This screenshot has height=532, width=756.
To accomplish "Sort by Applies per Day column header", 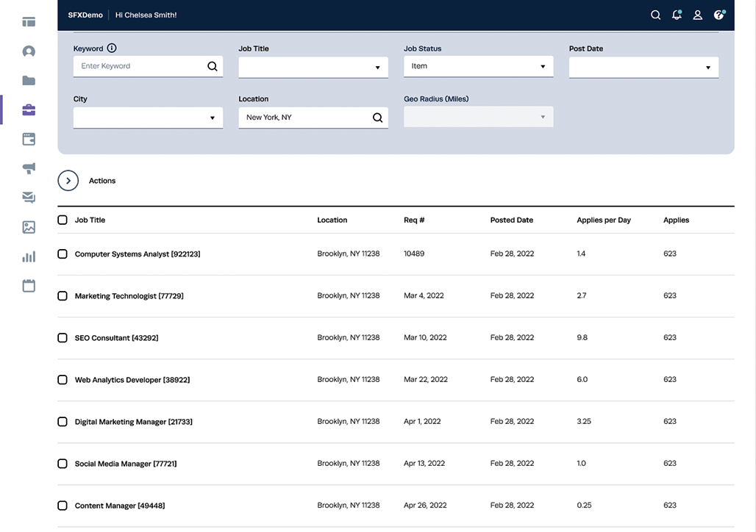I will click(604, 220).
